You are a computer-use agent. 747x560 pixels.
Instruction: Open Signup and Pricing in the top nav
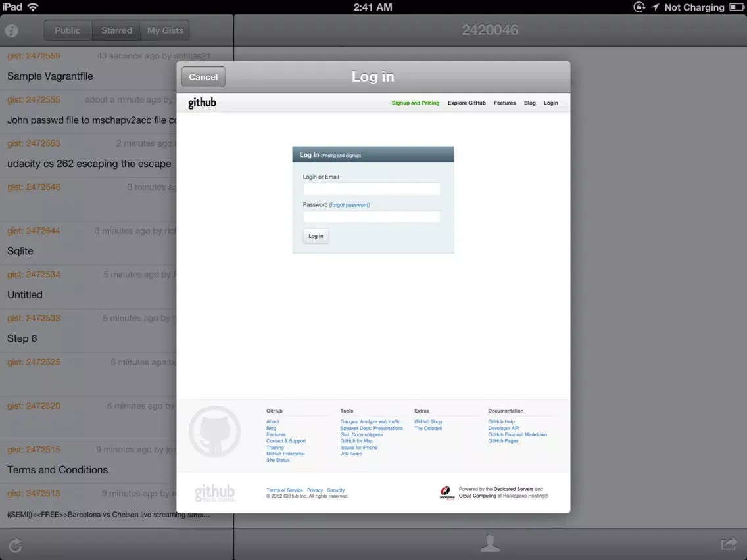[416, 103]
